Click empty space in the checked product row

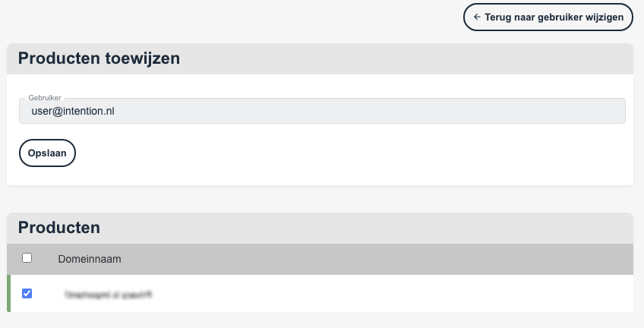[390, 294]
